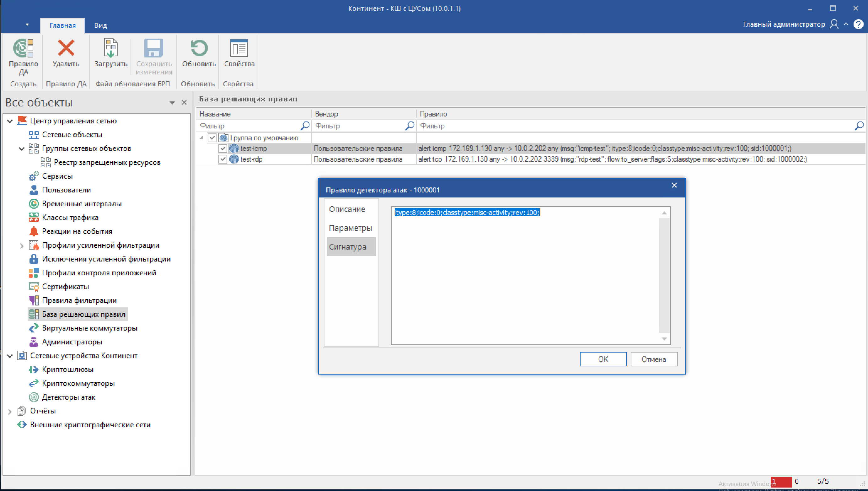Open the Параметры tab in dialog

pyautogui.click(x=350, y=228)
